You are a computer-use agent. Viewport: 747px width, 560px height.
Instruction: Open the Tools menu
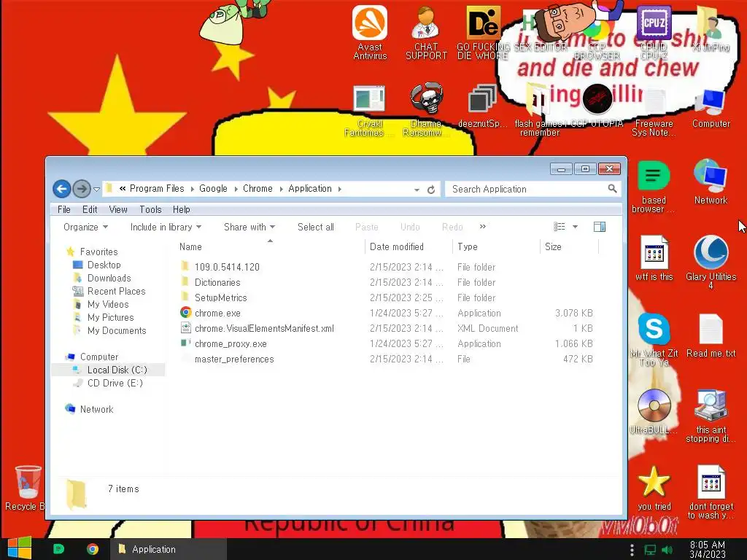(150, 209)
